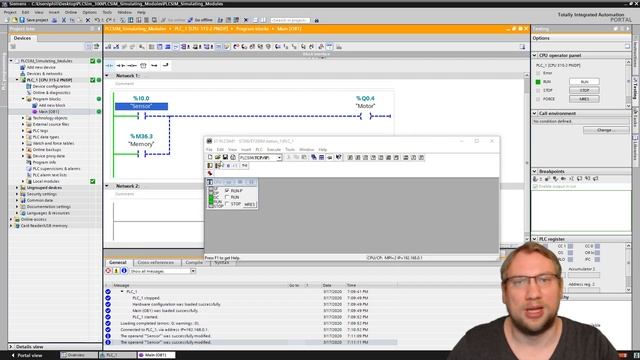640x360 pixels.
Task: Click the Sensor contact operand label
Action: coord(141,107)
